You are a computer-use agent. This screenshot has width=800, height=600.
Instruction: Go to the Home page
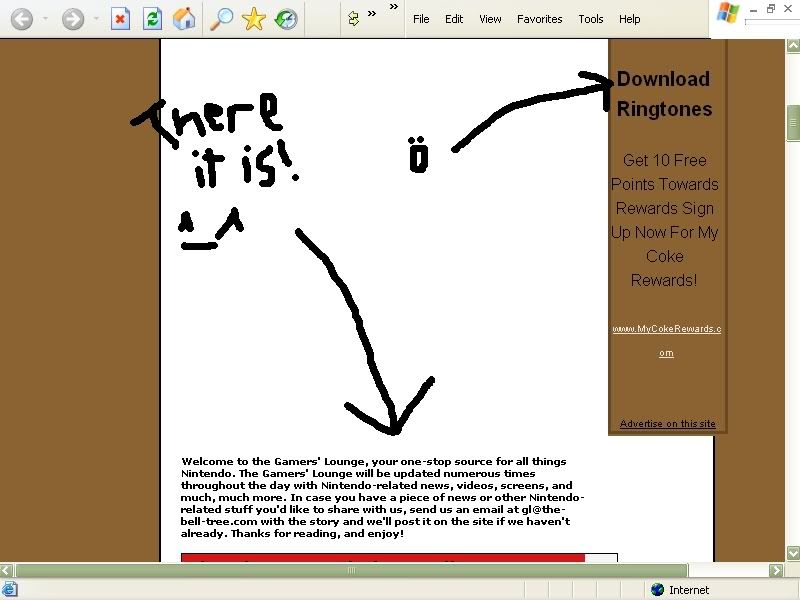pos(184,19)
